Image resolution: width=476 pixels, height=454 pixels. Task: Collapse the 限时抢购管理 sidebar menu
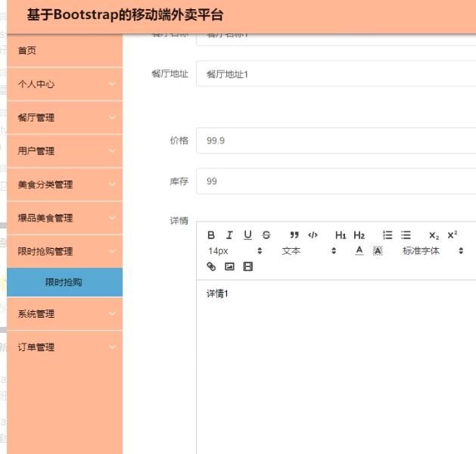pos(64,251)
